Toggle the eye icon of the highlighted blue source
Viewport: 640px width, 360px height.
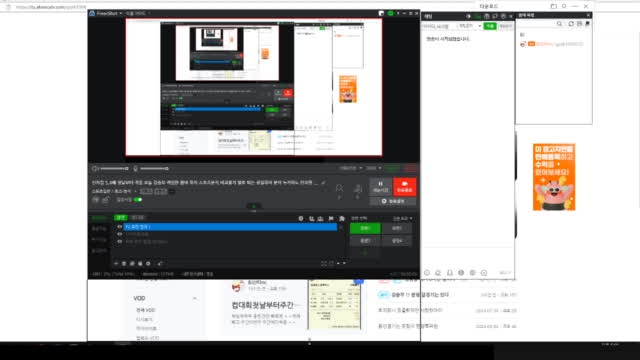(120, 227)
